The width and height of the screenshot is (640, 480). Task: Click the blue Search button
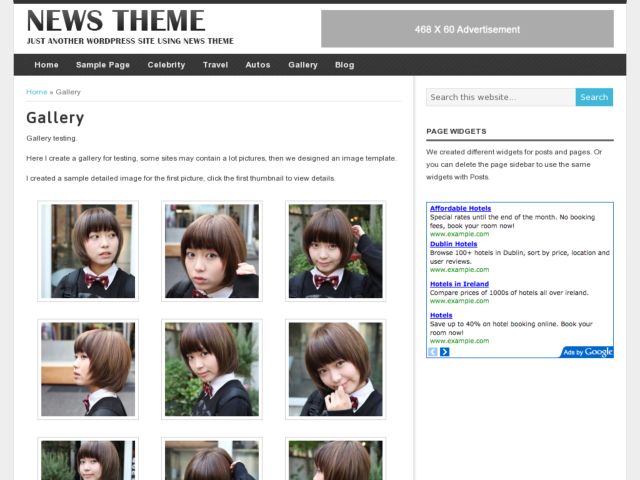pos(594,97)
